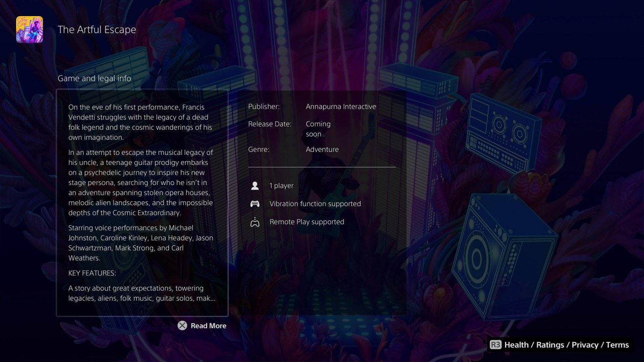Select the Game and legal info heading

click(94, 78)
